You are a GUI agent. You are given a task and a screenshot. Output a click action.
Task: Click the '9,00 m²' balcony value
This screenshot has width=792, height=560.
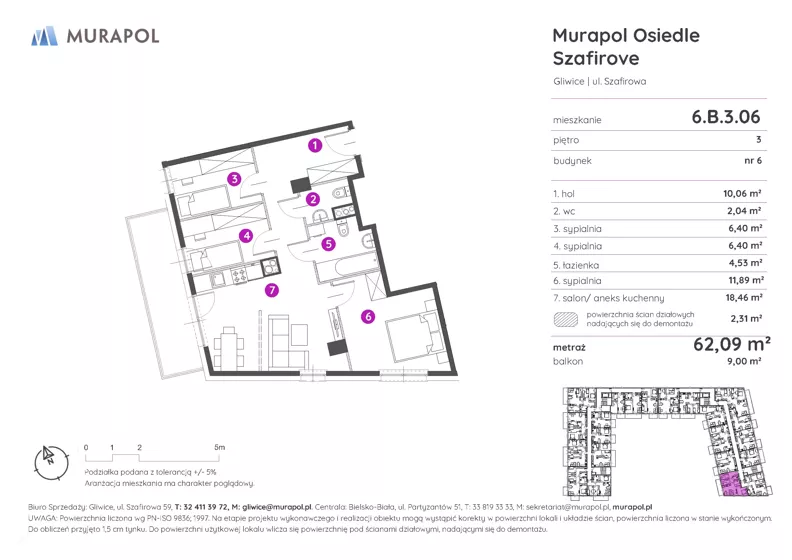point(745,361)
